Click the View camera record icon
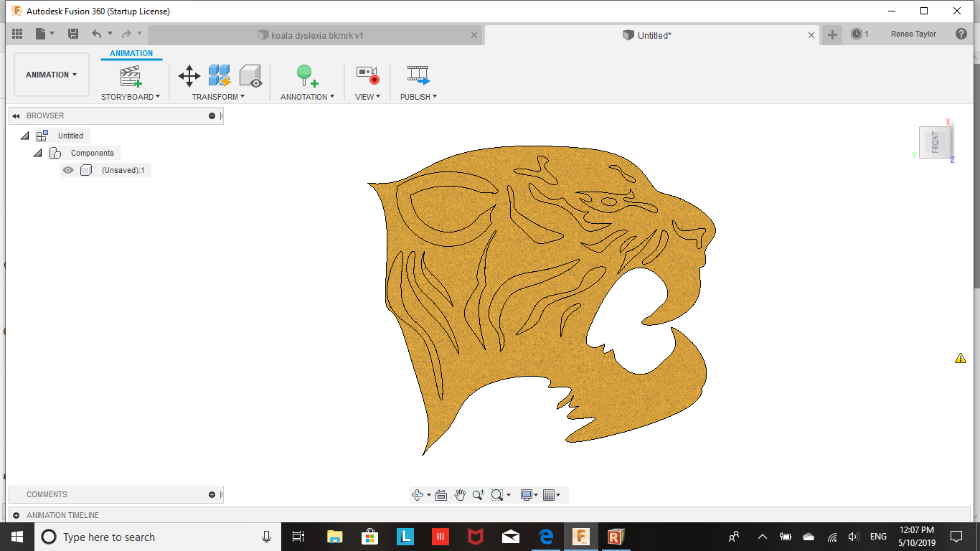 click(x=367, y=75)
